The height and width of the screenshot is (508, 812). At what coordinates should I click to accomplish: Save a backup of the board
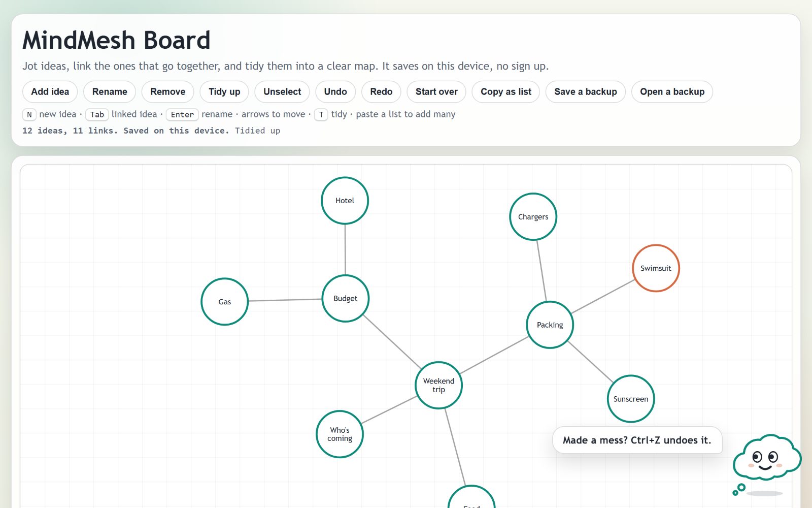click(586, 92)
